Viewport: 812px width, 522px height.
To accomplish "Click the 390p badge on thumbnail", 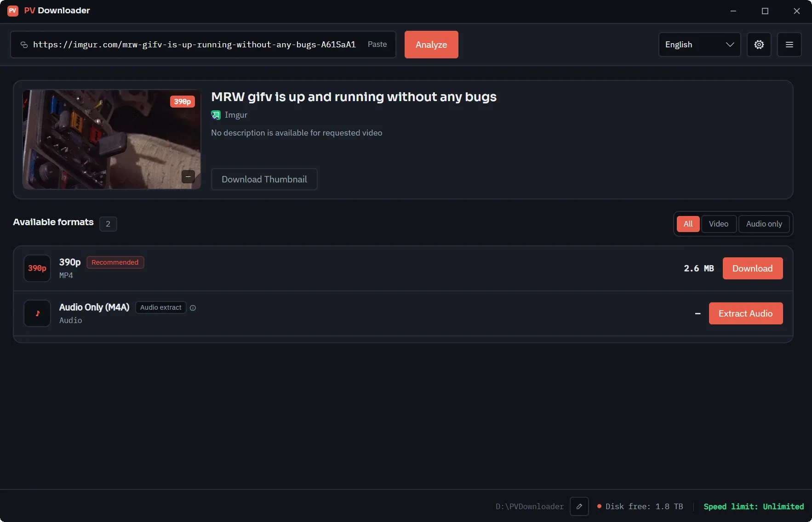I will click(x=183, y=102).
